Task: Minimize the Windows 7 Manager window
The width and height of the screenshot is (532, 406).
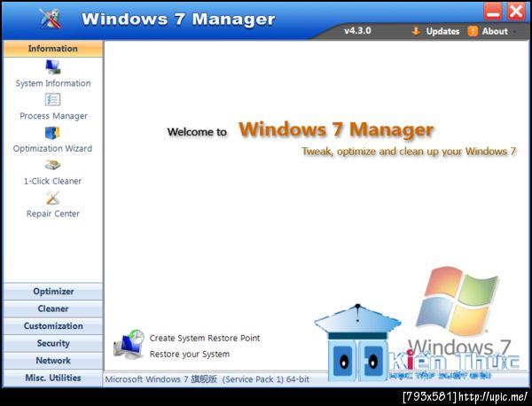Action: 493,12
